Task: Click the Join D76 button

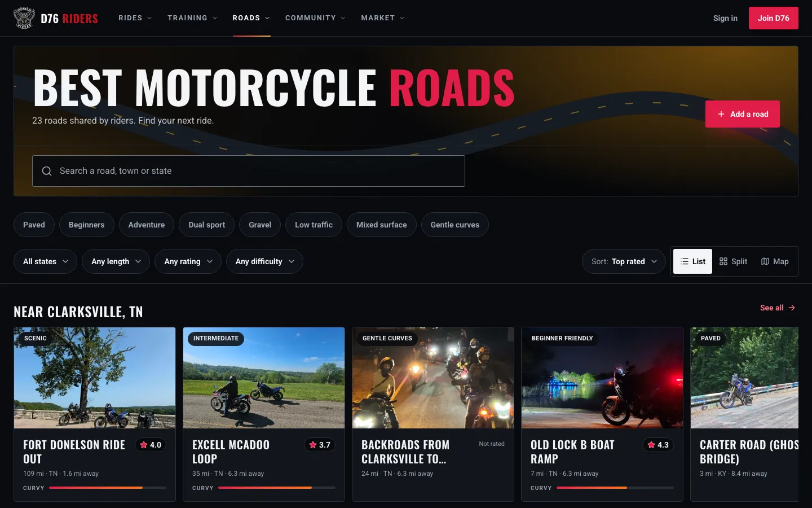Action: coord(774,18)
